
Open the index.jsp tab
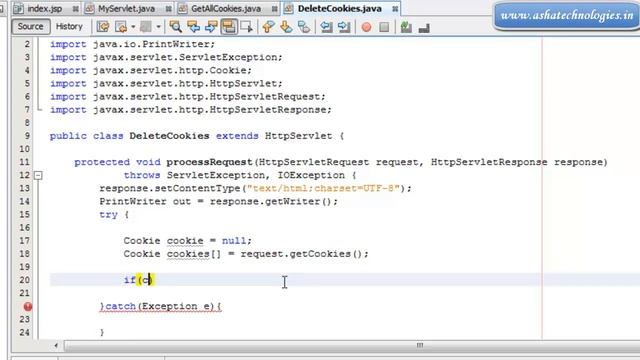pyautogui.click(x=44, y=9)
